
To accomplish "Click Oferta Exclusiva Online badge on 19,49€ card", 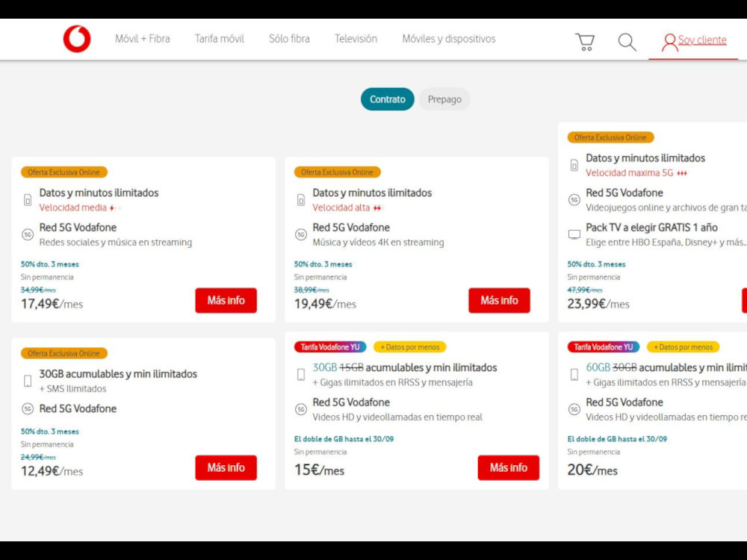I will click(x=337, y=172).
